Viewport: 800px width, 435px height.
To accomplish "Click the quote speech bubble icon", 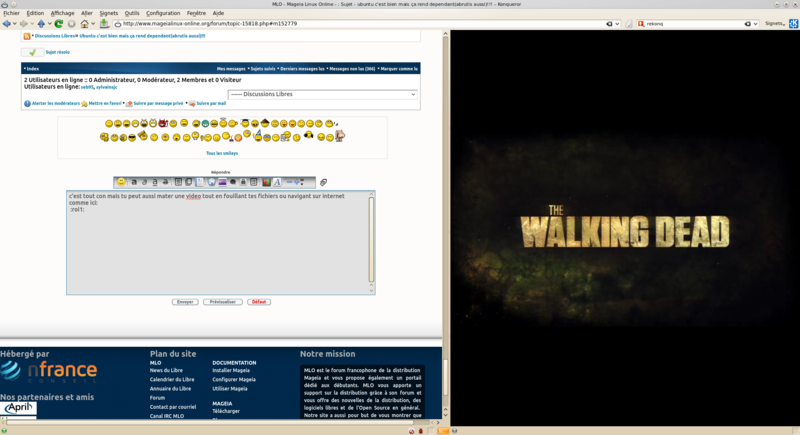I will [x=233, y=182].
